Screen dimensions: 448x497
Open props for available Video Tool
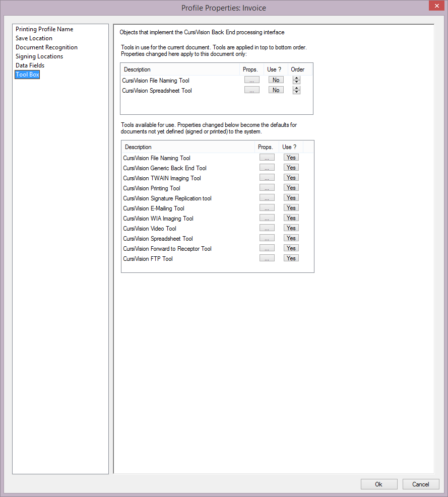267,228
